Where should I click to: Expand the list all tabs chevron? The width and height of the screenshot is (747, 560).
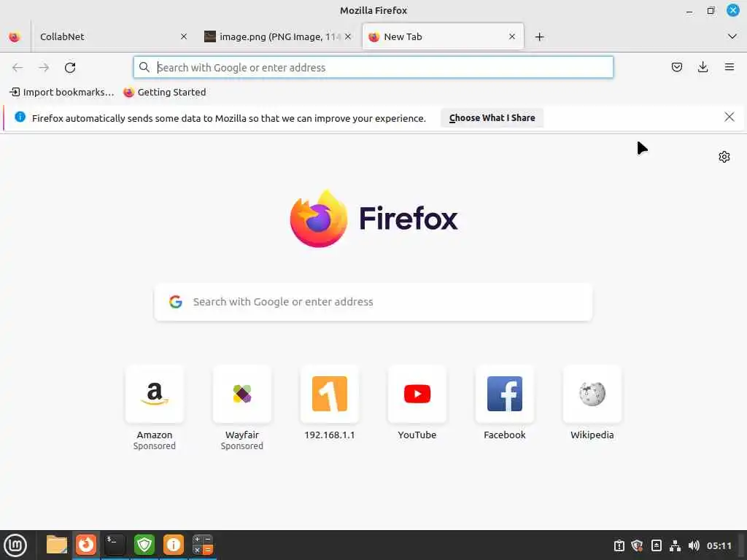point(732,36)
